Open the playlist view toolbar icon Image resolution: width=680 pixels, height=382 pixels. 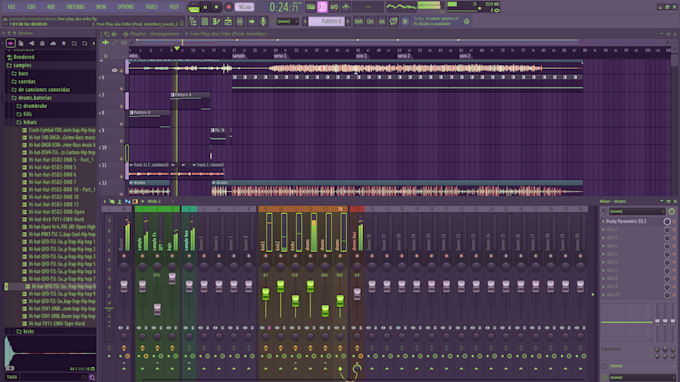click(193, 21)
